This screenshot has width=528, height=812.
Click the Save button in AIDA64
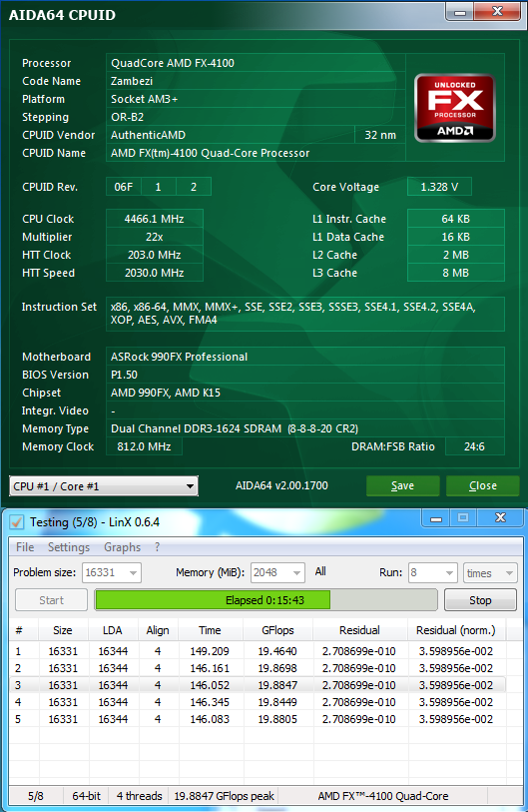tap(402, 485)
